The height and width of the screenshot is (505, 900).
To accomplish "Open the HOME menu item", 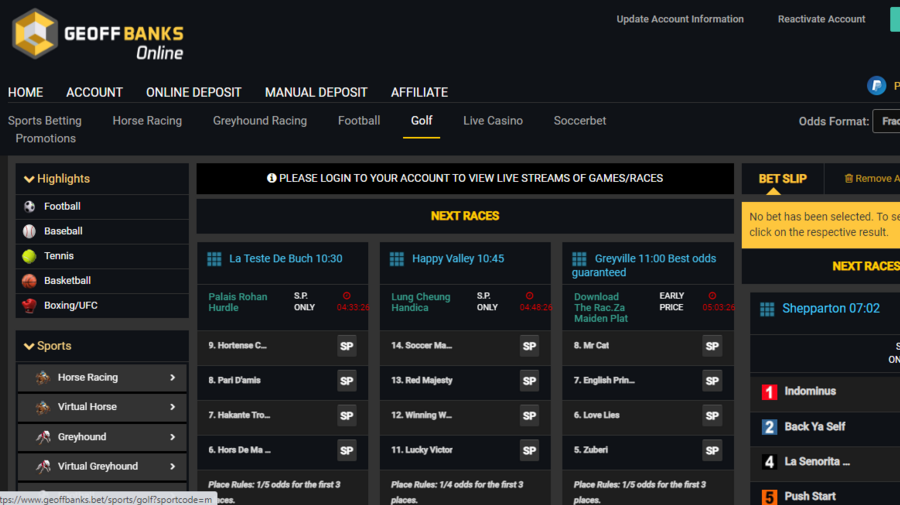I will coord(25,92).
